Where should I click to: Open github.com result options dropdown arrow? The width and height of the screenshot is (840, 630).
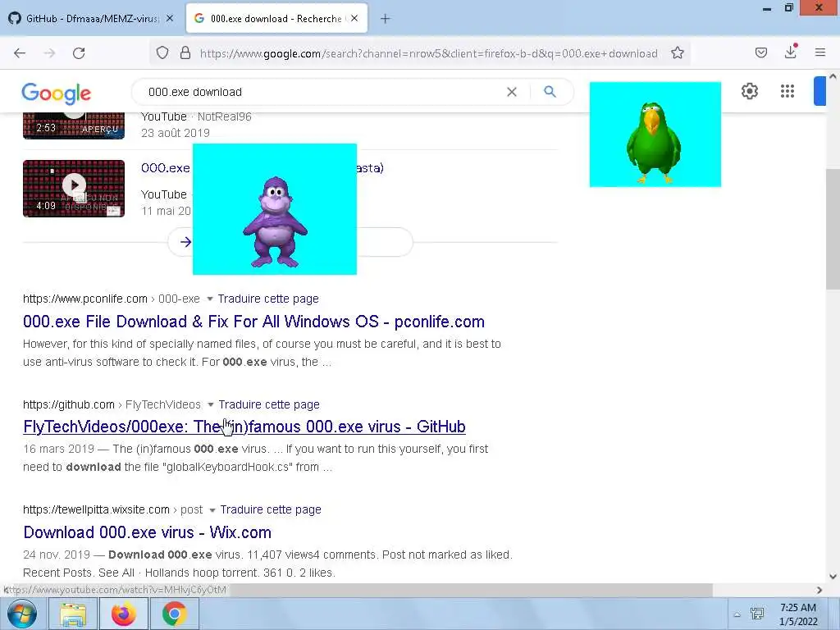(x=211, y=404)
